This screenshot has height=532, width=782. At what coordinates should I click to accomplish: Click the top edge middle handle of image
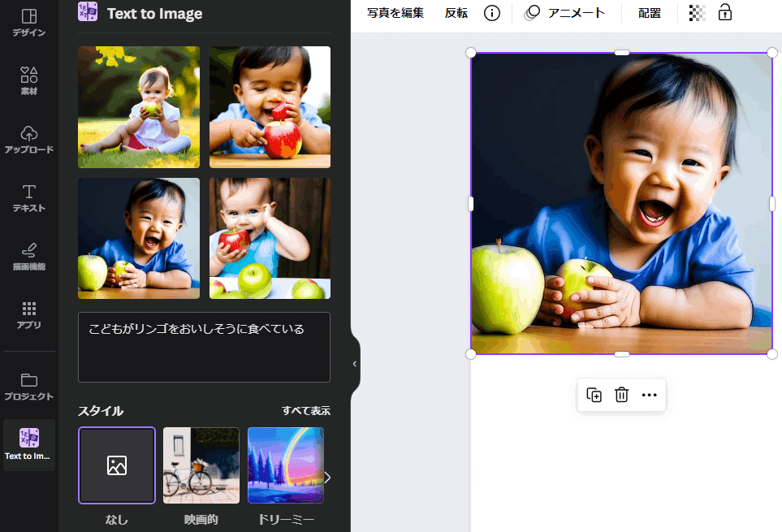point(621,53)
